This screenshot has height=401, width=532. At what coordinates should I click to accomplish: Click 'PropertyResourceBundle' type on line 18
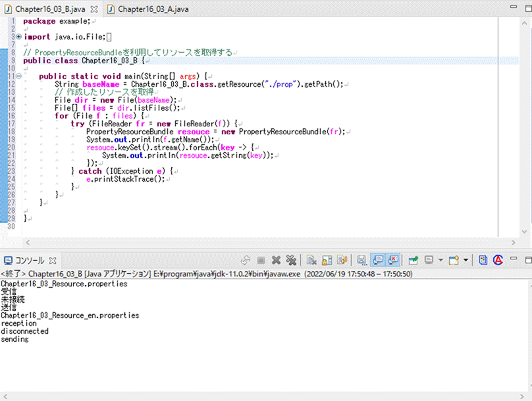(x=130, y=132)
